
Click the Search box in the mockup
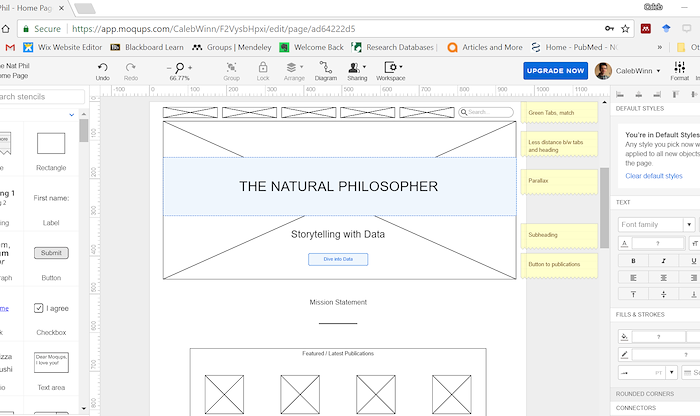coord(486,112)
